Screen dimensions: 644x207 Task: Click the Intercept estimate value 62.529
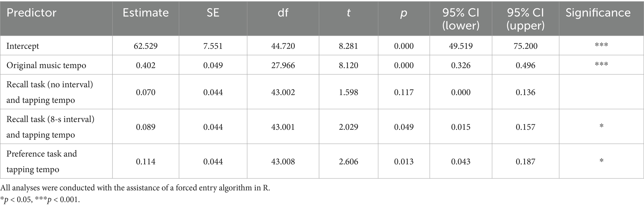tap(146, 46)
